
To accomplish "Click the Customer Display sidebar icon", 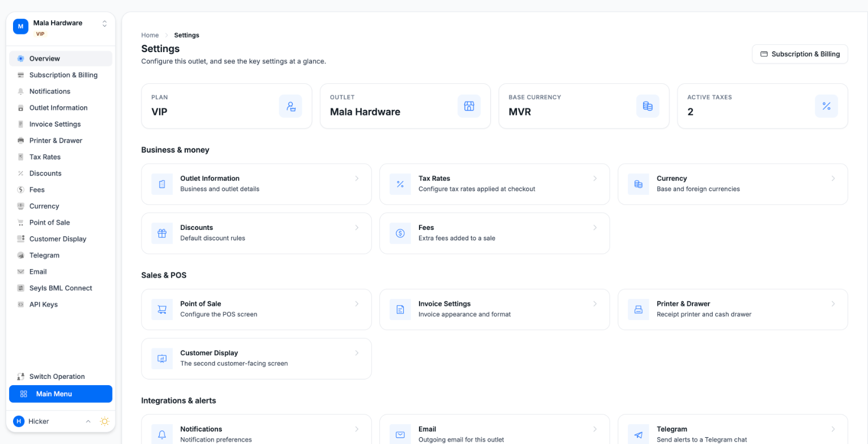I will [x=20, y=239].
